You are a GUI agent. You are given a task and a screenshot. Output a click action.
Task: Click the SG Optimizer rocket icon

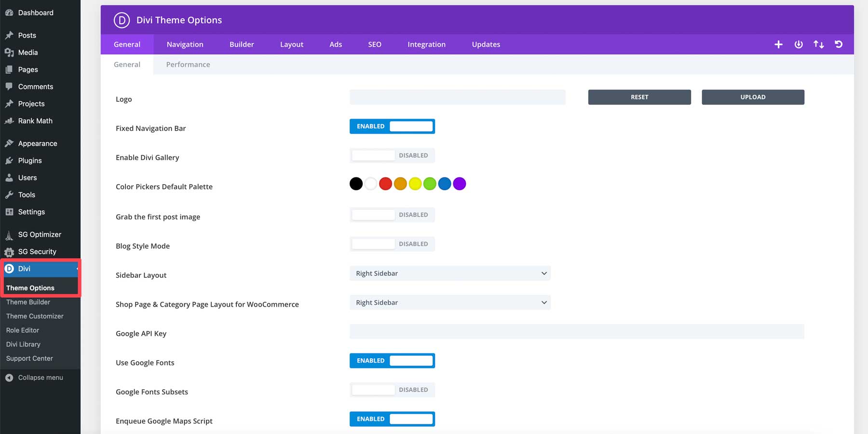point(9,234)
